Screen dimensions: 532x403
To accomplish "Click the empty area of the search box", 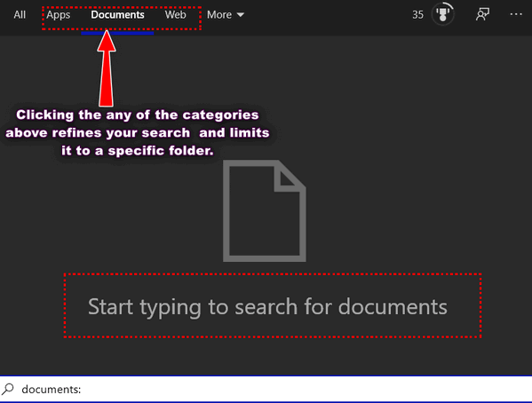I will pyautogui.click(x=306, y=389).
